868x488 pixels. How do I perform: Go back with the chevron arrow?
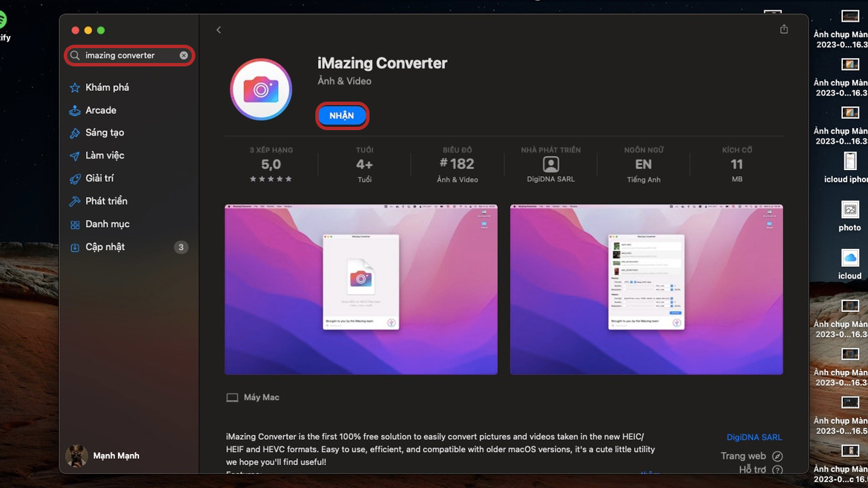(x=218, y=30)
